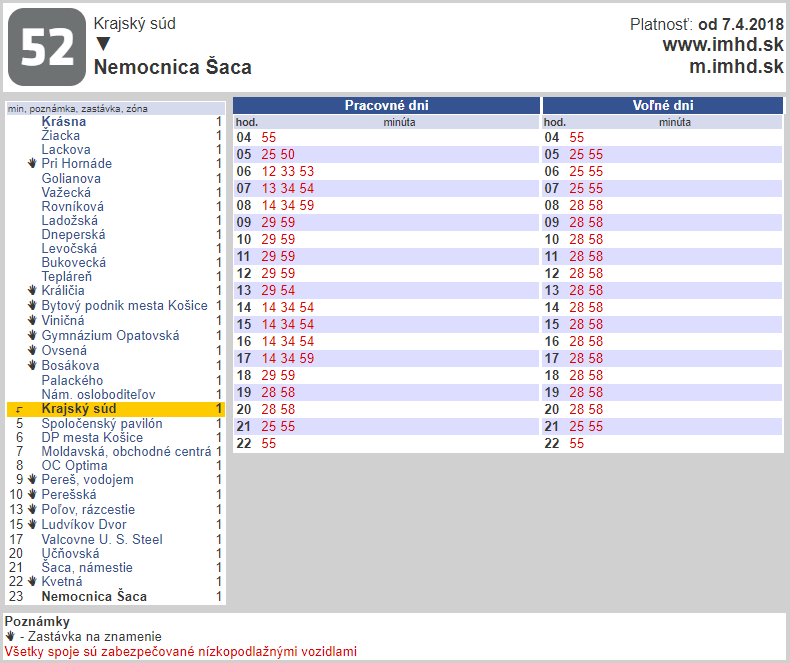
Task: Click the hand icon next to Pereš, vodojem
Action: [x=32, y=479]
